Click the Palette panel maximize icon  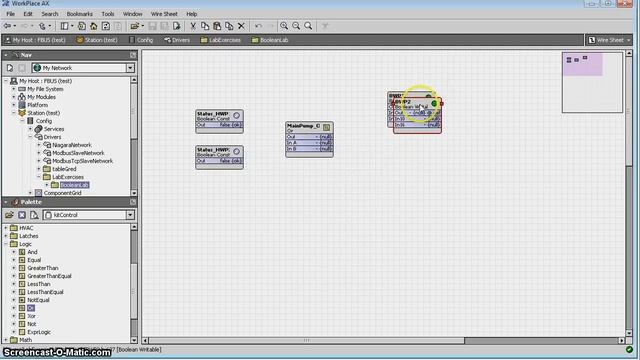pos(133,202)
